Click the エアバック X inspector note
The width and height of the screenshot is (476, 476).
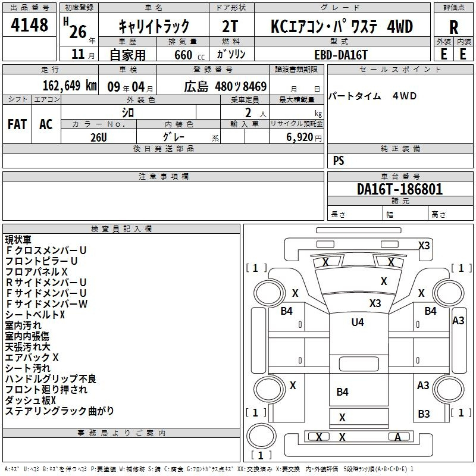click(x=32, y=358)
